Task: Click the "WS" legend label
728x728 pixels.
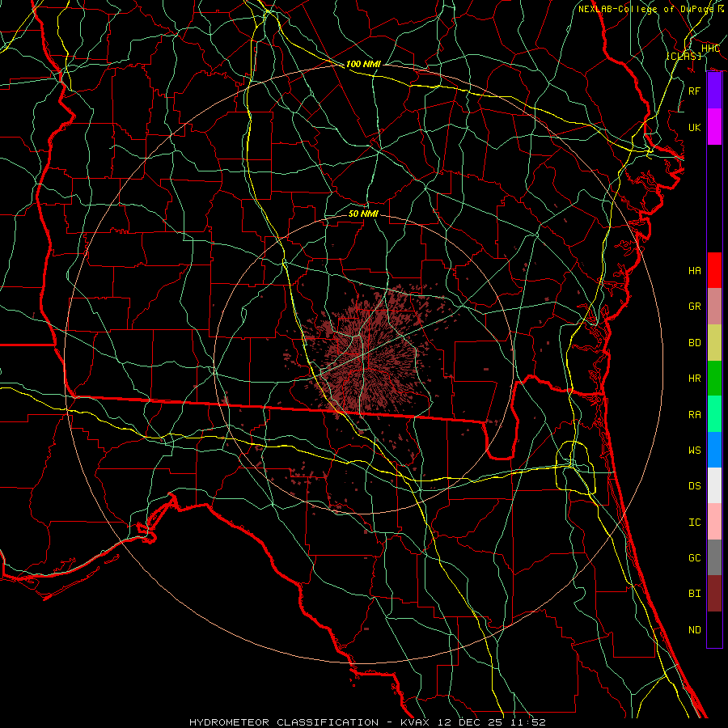Action: 694,451
